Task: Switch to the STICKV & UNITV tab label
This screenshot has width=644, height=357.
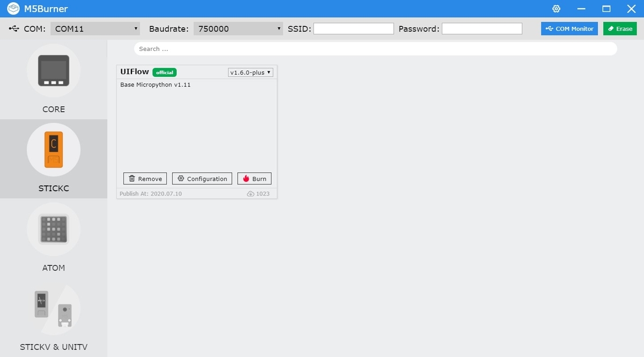Action: point(54,347)
